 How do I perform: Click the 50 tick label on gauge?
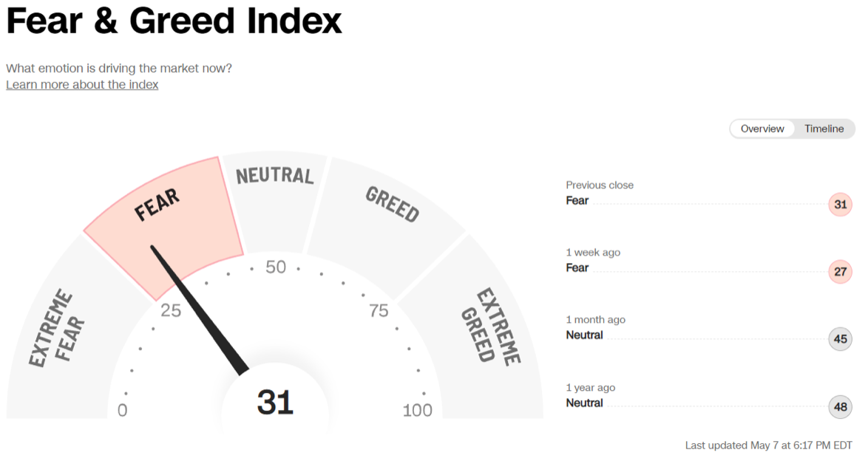point(276,267)
